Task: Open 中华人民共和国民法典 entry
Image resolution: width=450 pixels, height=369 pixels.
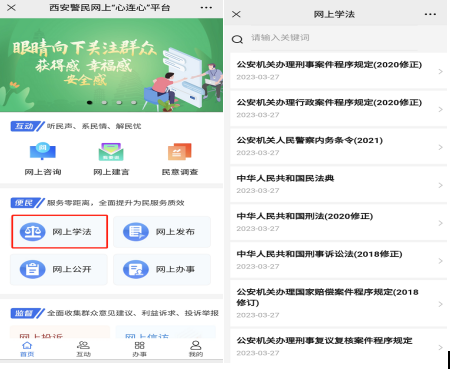Action: point(338,184)
